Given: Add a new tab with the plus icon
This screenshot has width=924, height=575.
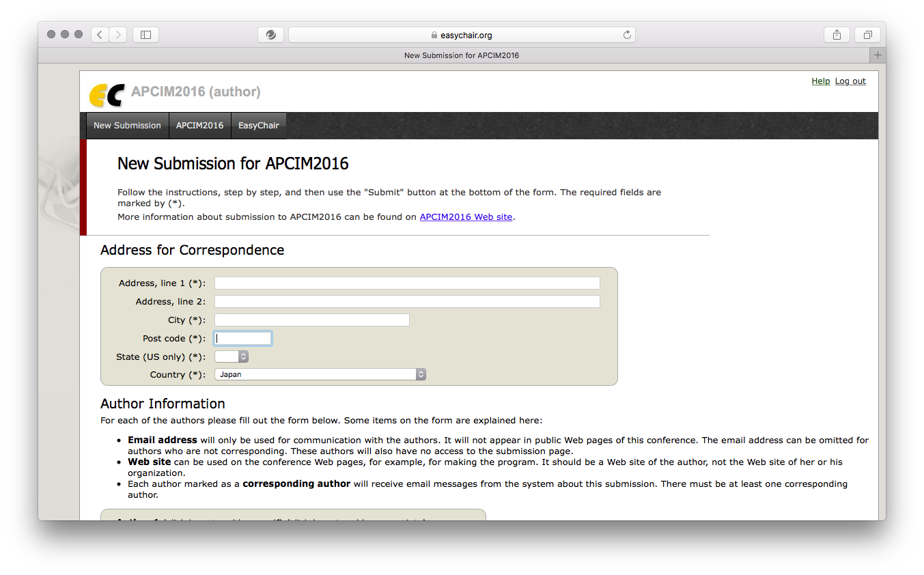Looking at the screenshot, I should [x=878, y=55].
